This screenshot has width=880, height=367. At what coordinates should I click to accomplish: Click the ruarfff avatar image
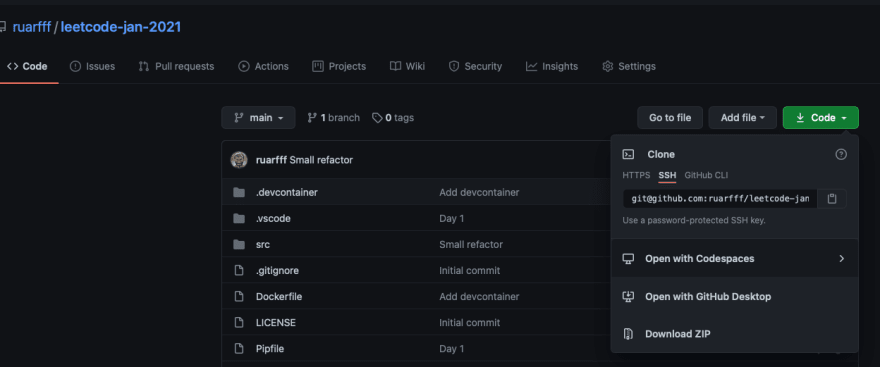click(x=239, y=160)
